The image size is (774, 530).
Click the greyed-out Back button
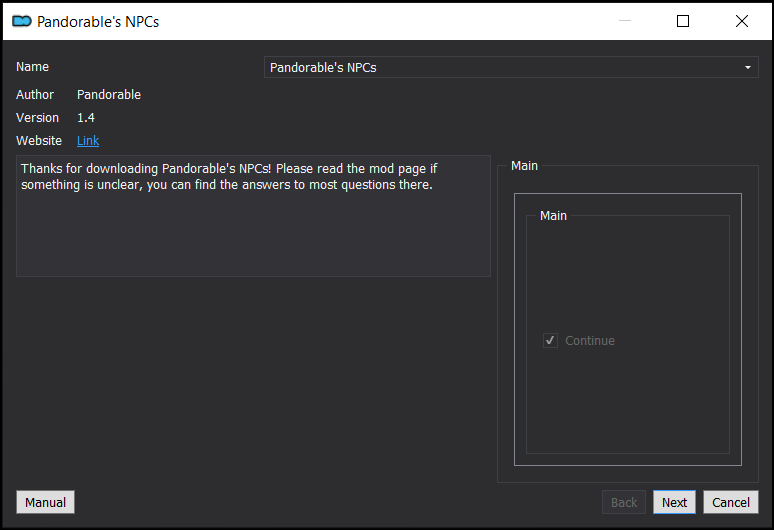pyautogui.click(x=624, y=502)
